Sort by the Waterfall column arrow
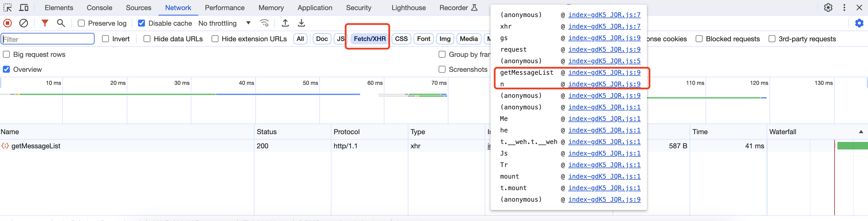Image resolution: width=868 pixels, height=221 pixels. coord(861,132)
